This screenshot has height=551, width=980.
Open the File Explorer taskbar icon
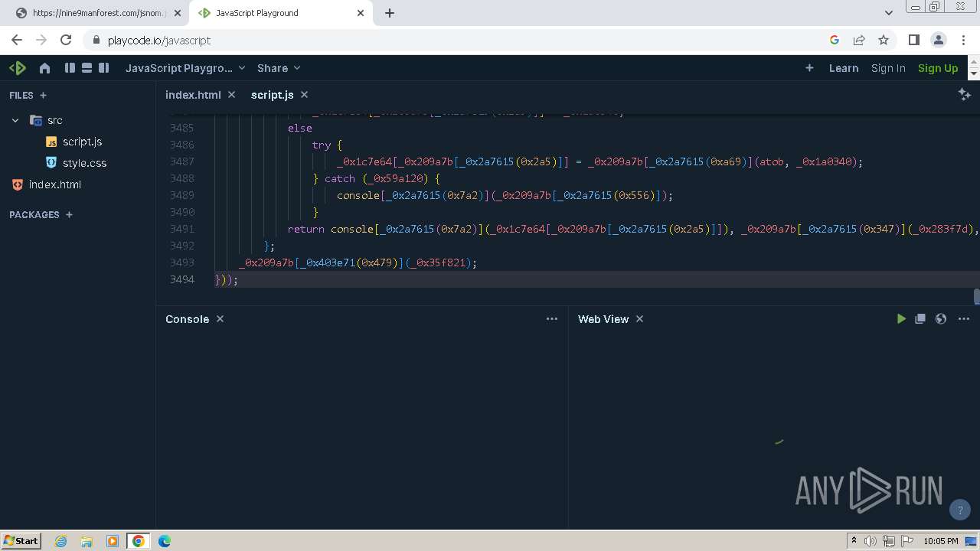[x=87, y=541]
